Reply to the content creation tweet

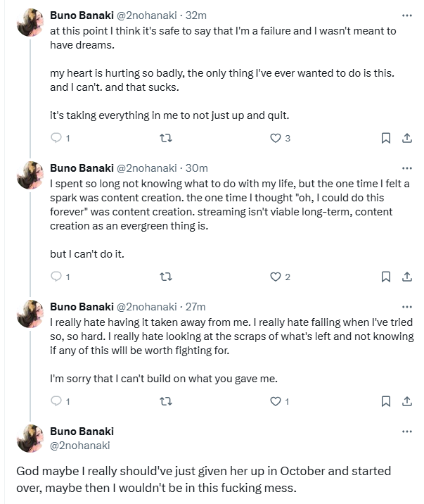pyautogui.click(x=57, y=277)
